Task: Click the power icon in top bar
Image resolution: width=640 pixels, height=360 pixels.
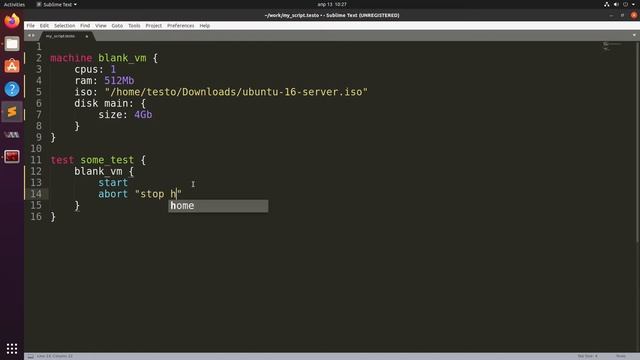Action: (x=625, y=4)
